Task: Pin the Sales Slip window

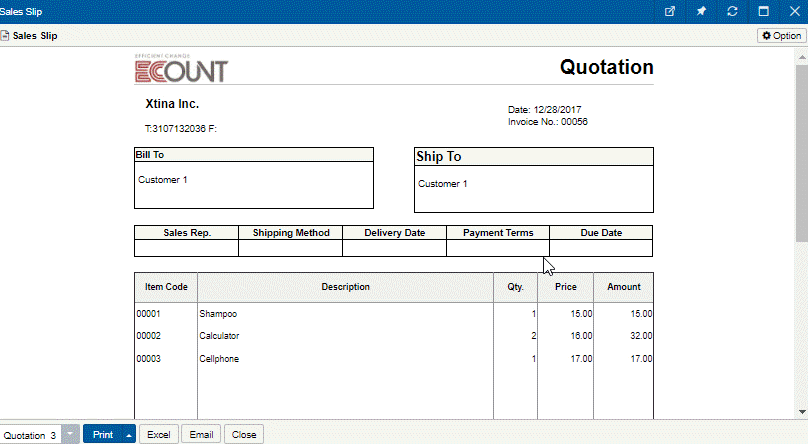Action: 701,11
